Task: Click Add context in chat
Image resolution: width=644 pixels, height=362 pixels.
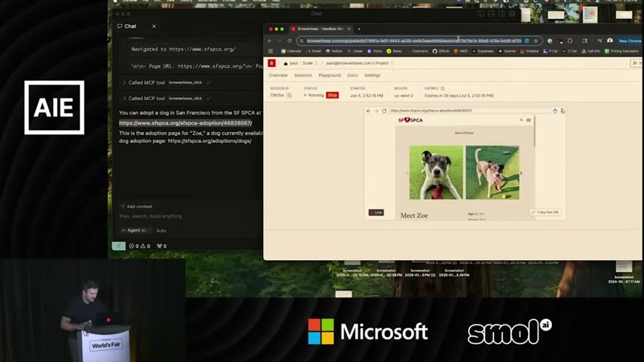Action: (136, 206)
